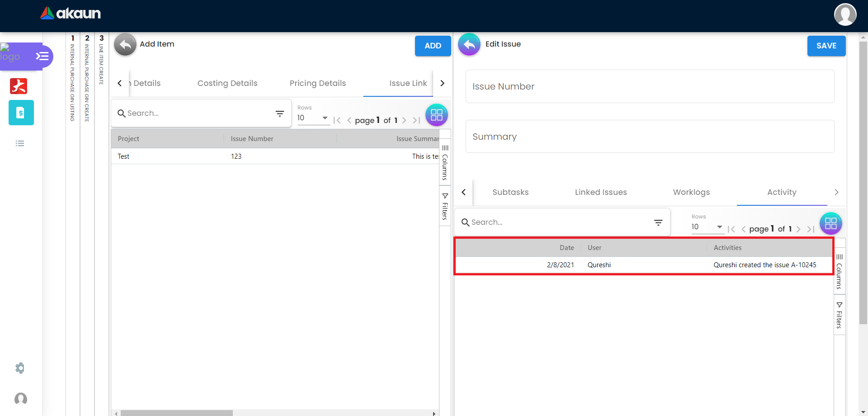
Task: Click the page vertical scrollbar
Action: tap(863, 183)
